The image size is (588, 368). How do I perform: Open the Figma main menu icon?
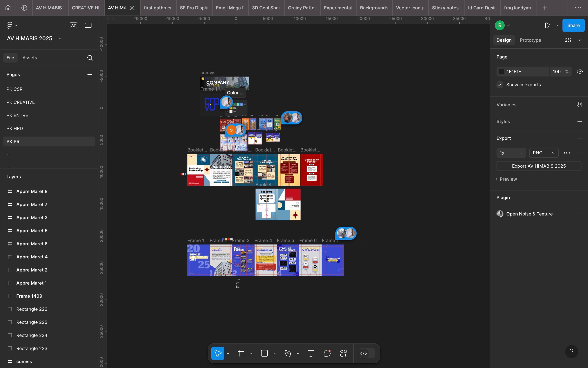[10, 25]
